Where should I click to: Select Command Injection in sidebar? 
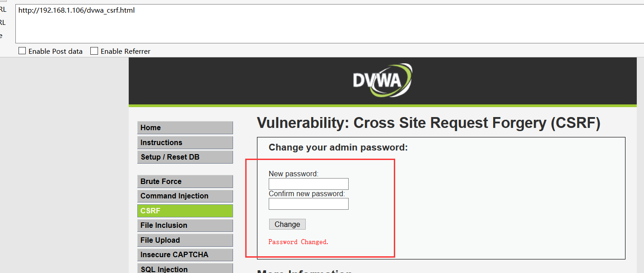click(x=185, y=196)
